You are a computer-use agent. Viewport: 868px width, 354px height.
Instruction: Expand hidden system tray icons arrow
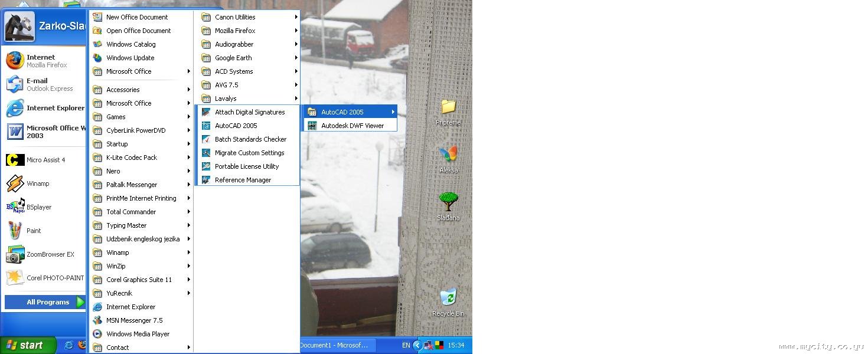417,345
